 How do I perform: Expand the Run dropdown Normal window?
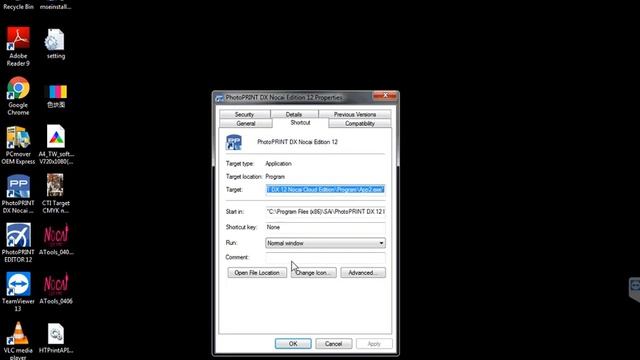pos(325,243)
